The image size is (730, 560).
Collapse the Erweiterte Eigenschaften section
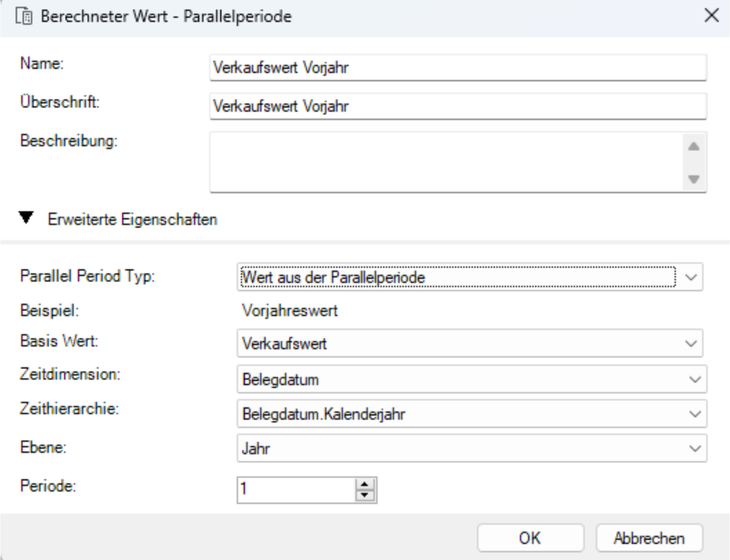pos(26,218)
